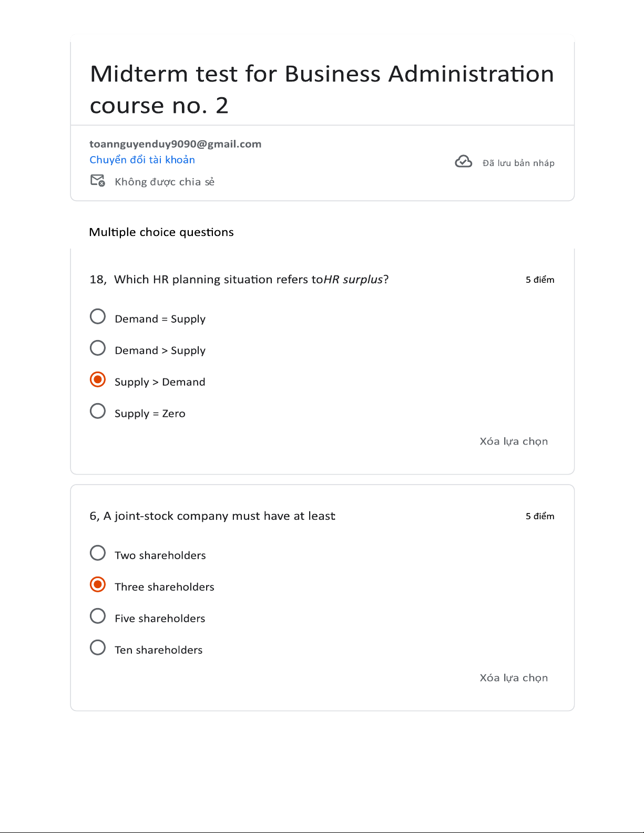Image resolution: width=644 pixels, height=833 pixels.
Task: Click the "Không được chia sẻ" label
Action: click(165, 182)
